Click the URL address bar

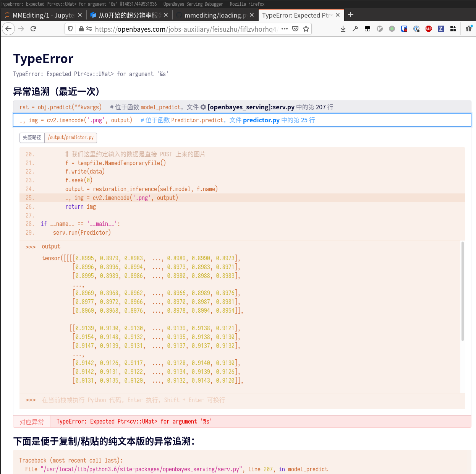click(185, 29)
